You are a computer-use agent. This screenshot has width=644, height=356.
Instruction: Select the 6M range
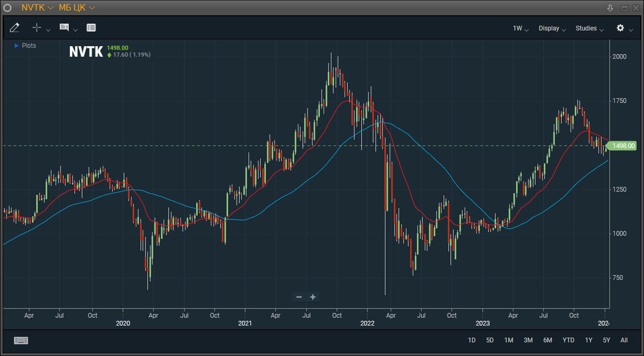(x=547, y=340)
